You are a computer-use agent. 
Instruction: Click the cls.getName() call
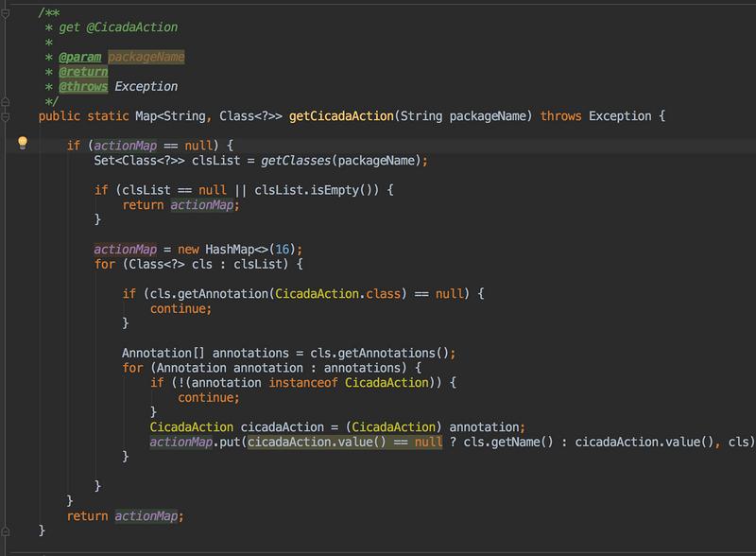click(508, 443)
